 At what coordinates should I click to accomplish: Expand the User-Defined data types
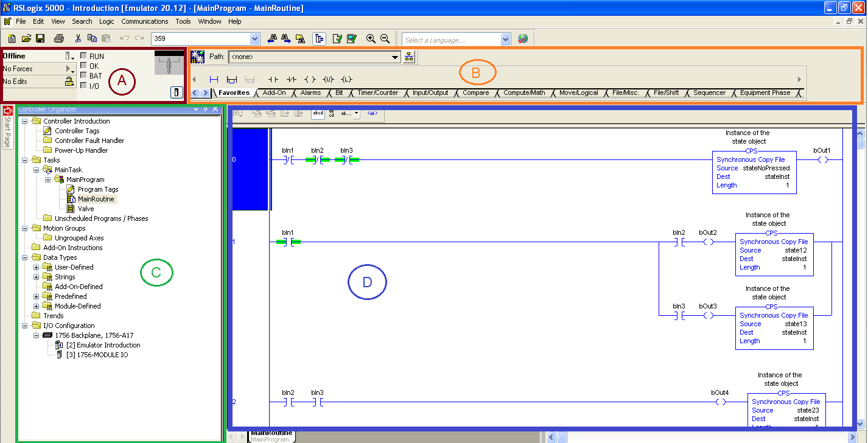(x=37, y=267)
